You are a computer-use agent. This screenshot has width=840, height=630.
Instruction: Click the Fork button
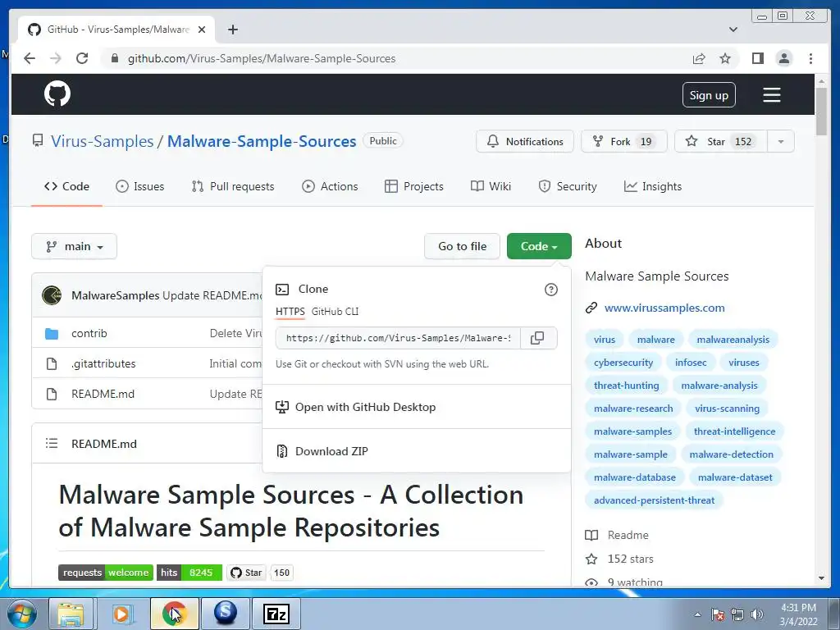click(x=624, y=141)
